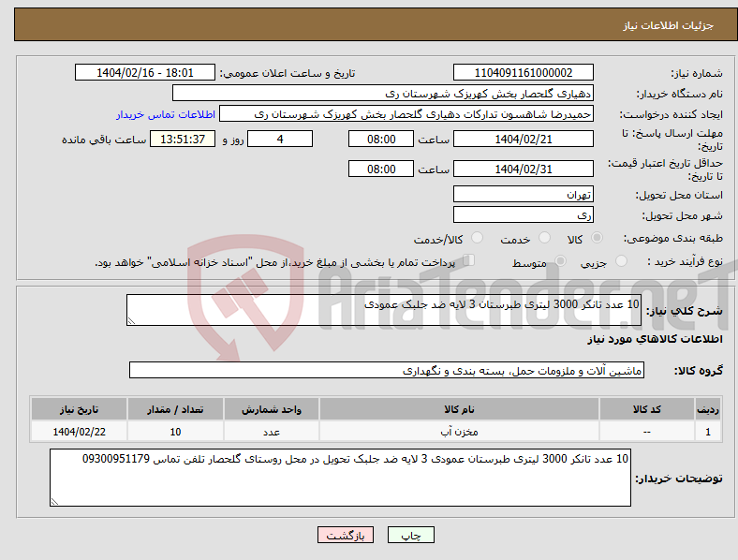Click the need number field 1104091161000002
This screenshot has width=738, height=560.
tap(524, 72)
